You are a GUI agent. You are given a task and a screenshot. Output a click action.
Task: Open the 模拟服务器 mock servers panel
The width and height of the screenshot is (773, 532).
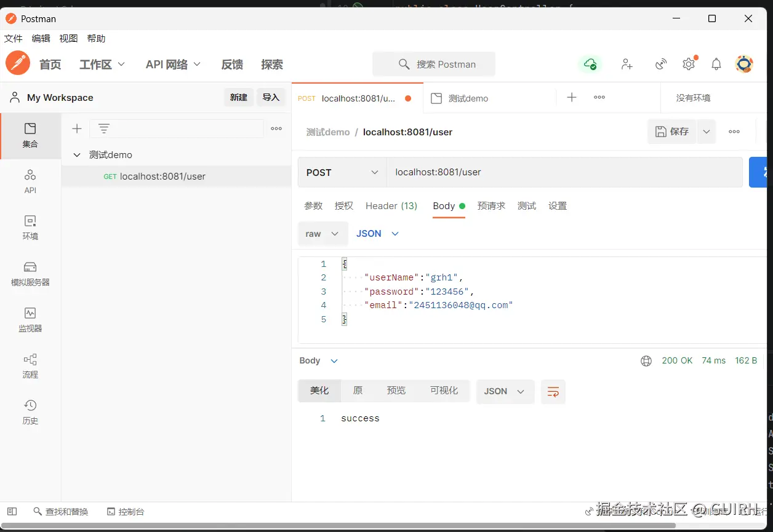30,274
